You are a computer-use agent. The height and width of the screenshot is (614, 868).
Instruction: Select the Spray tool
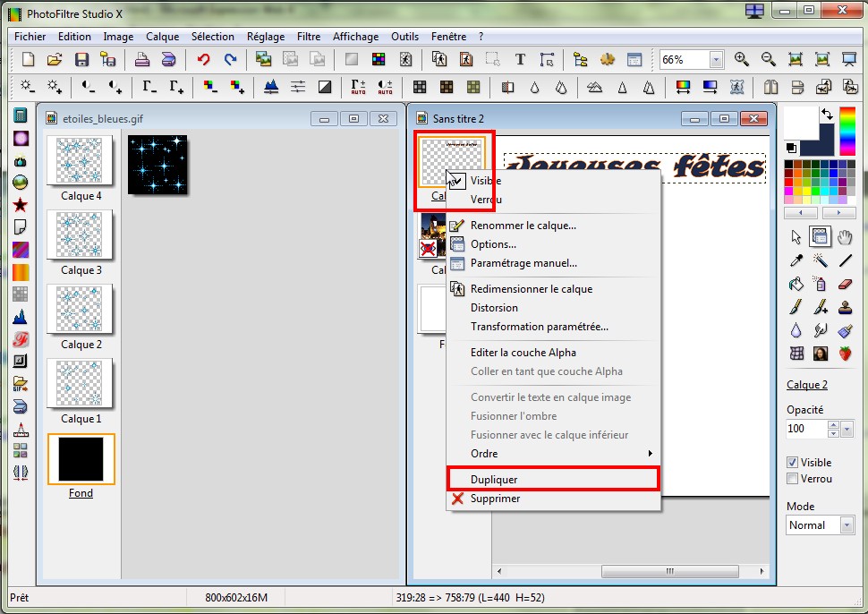click(x=821, y=284)
